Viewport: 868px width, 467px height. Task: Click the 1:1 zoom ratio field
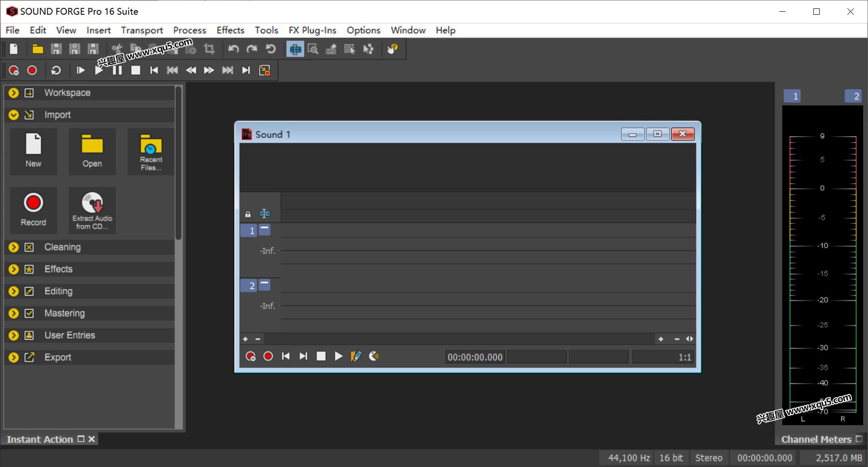[x=663, y=357]
